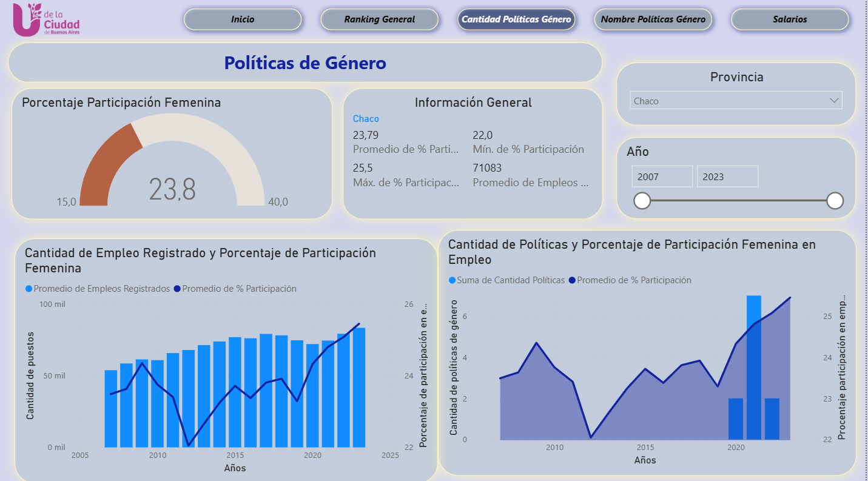
Task: Click the Ciudad de Buenos Aires logo
Action: coord(46,19)
